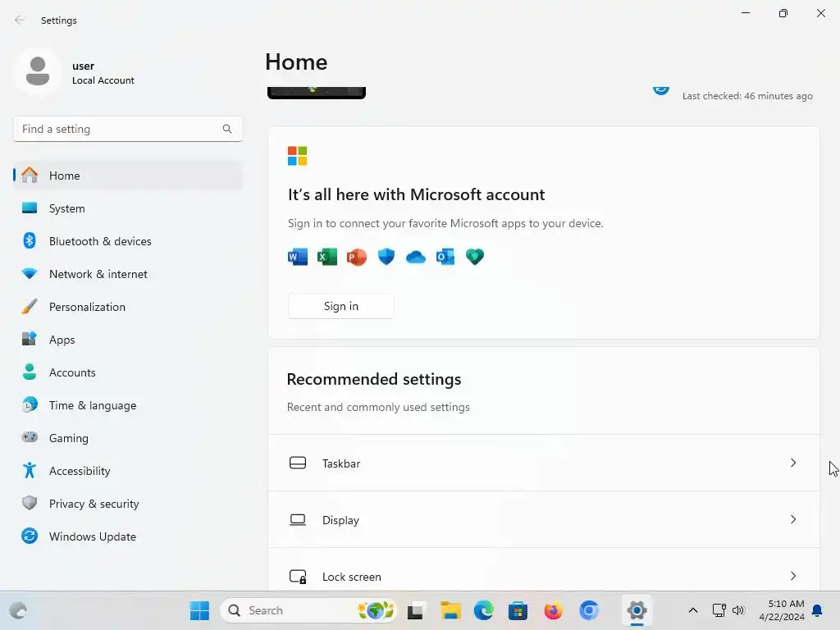The width and height of the screenshot is (840, 630).
Task: Click the desktop preview thumbnail
Action: tap(317, 93)
